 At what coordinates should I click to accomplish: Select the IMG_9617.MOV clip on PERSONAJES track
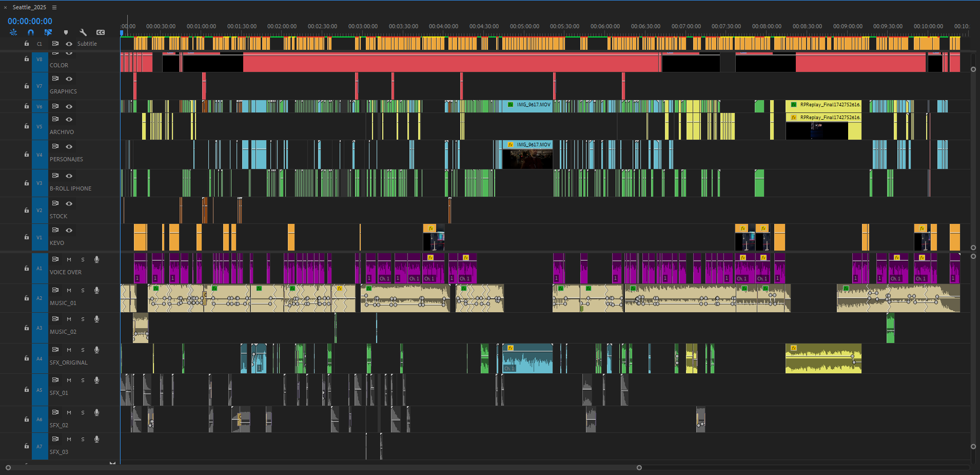(x=527, y=155)
